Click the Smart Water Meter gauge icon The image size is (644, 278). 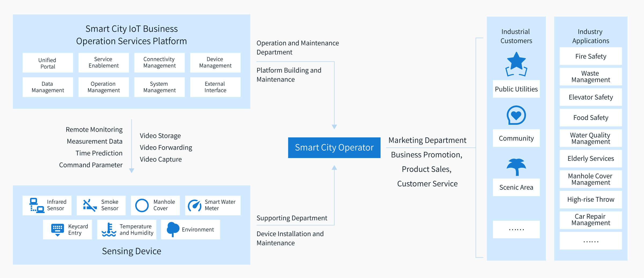click(x=195, y=205)
